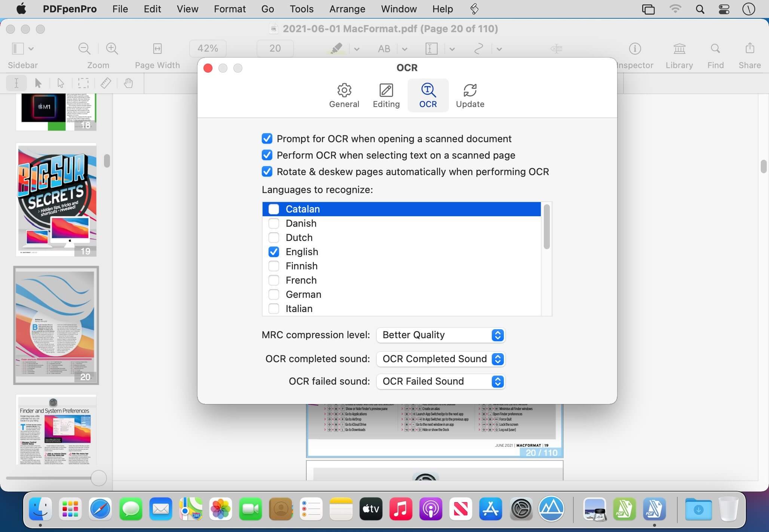This screenshot has width=769, height=532.
Task: Open the OCR completed sound dropdown
Action: pos(441,359)
